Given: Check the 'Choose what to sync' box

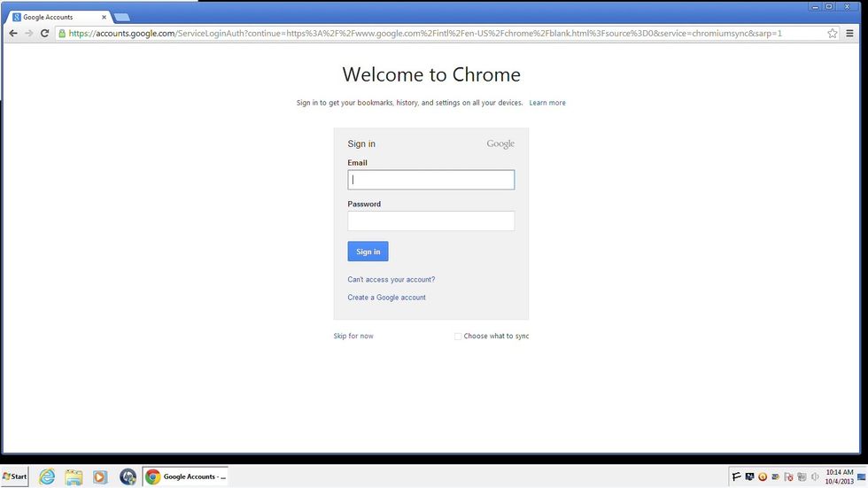Looking at the screenshot, I should [458, 337].
